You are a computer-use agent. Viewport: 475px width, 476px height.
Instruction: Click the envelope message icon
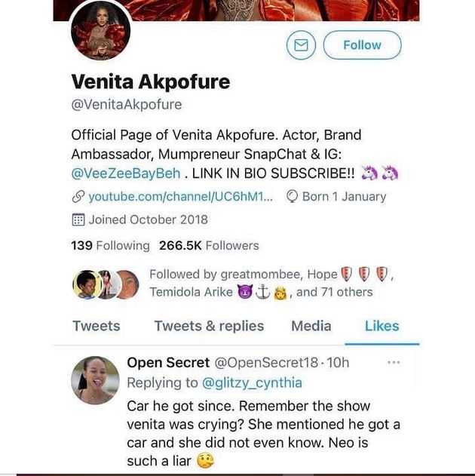point(301,45)
